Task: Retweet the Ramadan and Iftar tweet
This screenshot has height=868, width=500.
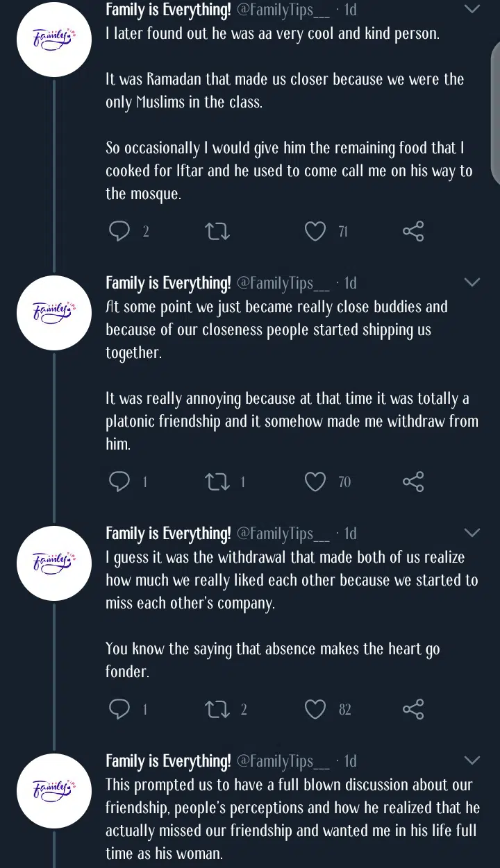Action: pos(218,232)
